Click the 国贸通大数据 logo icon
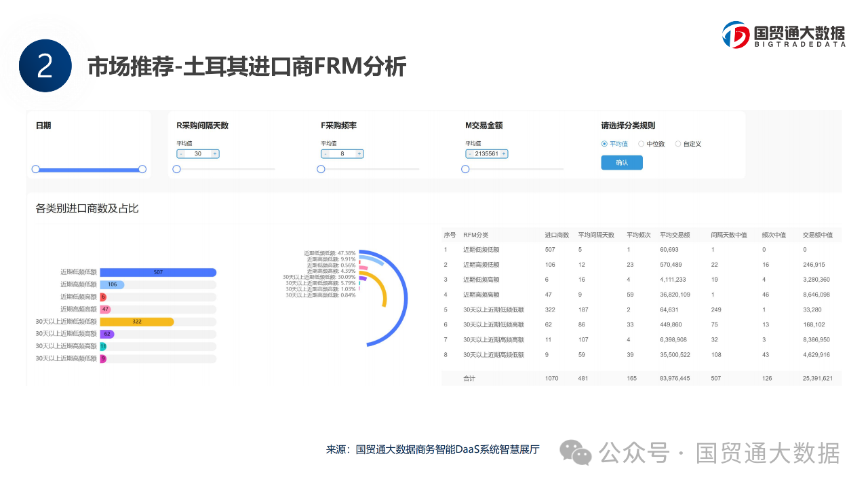The image size is (868, 488). (x=736, y=35)
